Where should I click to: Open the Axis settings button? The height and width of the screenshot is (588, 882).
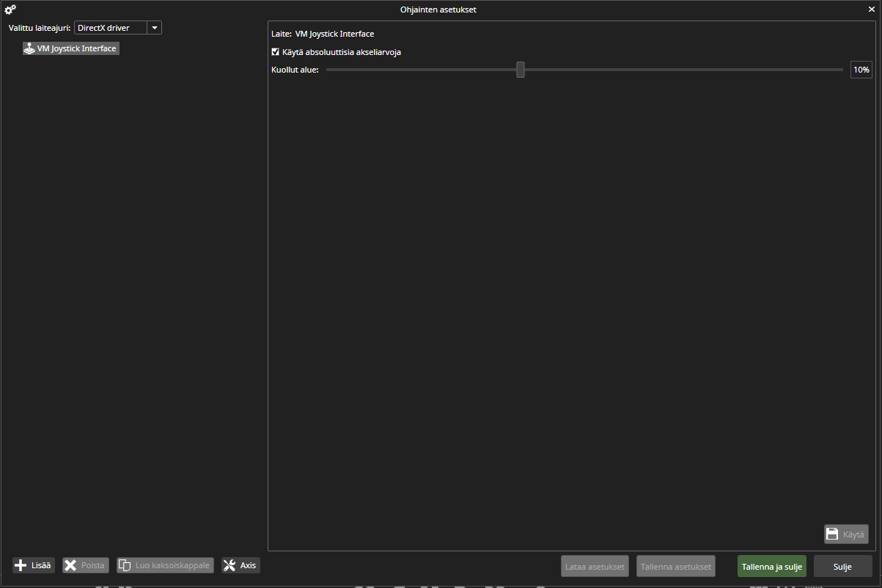tap(240, 565)
